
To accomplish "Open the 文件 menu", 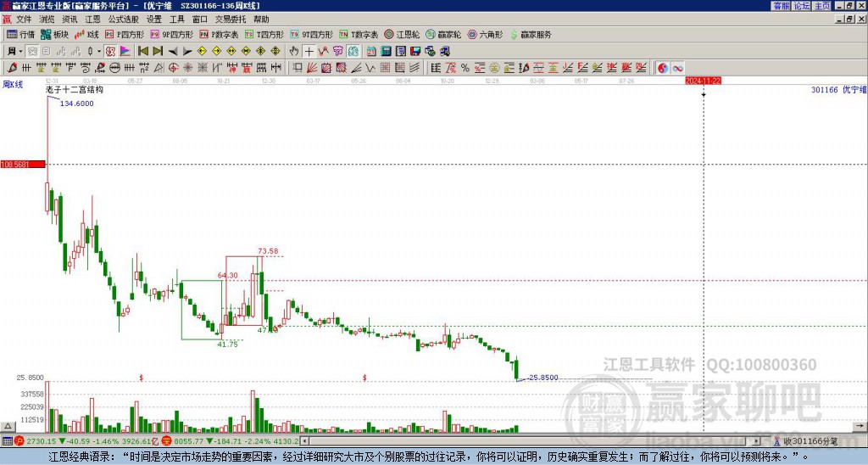I will [x=24, y=20].
